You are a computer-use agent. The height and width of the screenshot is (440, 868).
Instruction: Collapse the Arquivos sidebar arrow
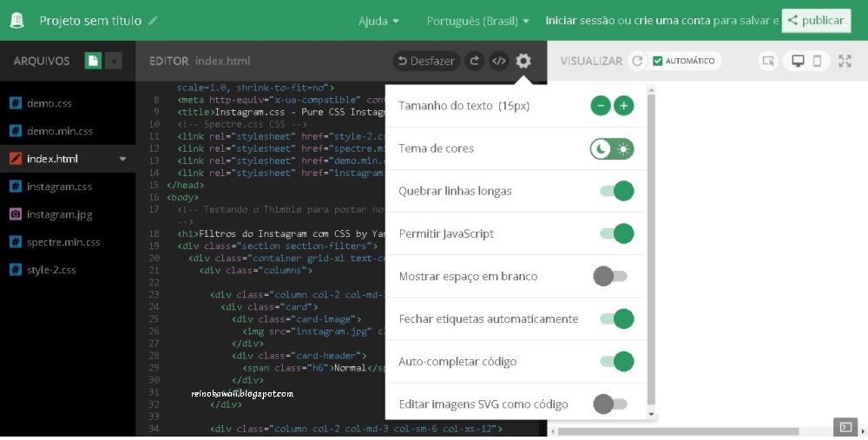[x=114, y=61]
